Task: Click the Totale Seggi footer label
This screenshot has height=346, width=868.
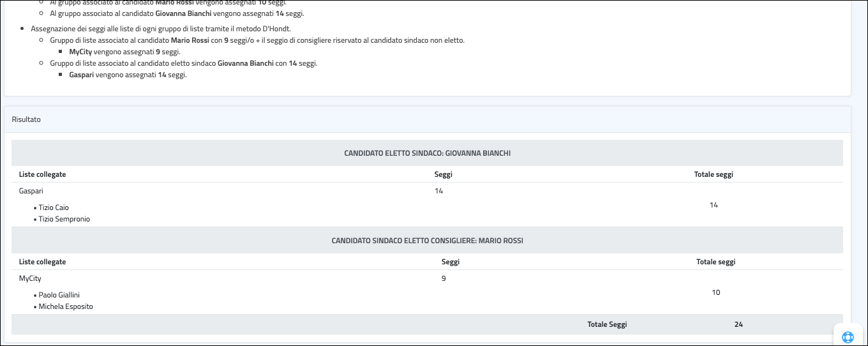Action: coord(607,324)
